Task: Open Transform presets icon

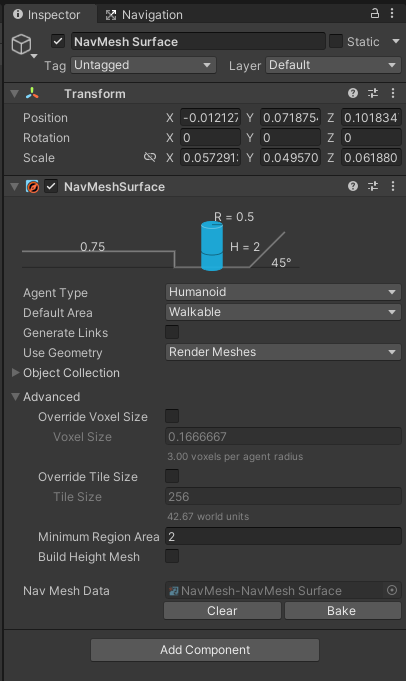Action: point(373,93)
